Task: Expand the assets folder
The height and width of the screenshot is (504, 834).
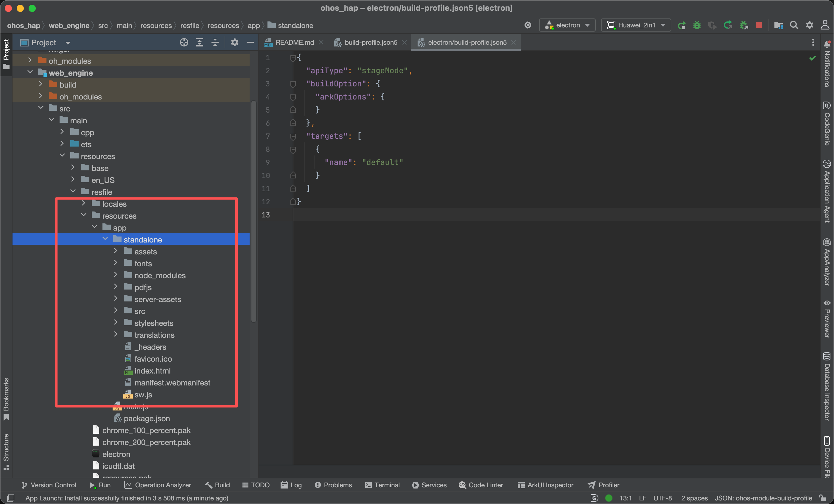Action: 116,251
